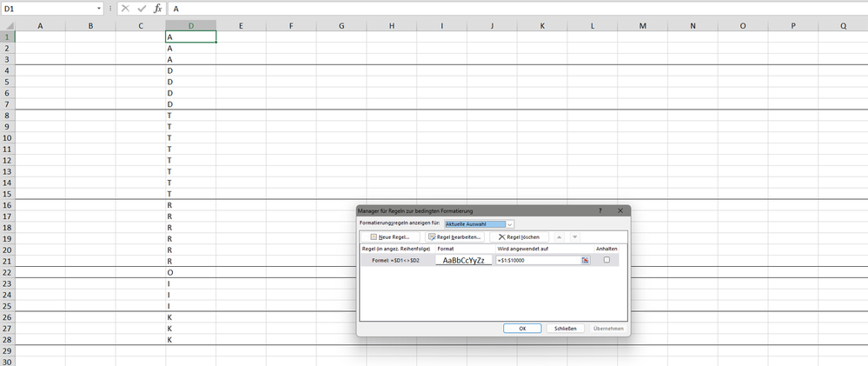Click the 'Format' header in dialog

click(446, 249)
